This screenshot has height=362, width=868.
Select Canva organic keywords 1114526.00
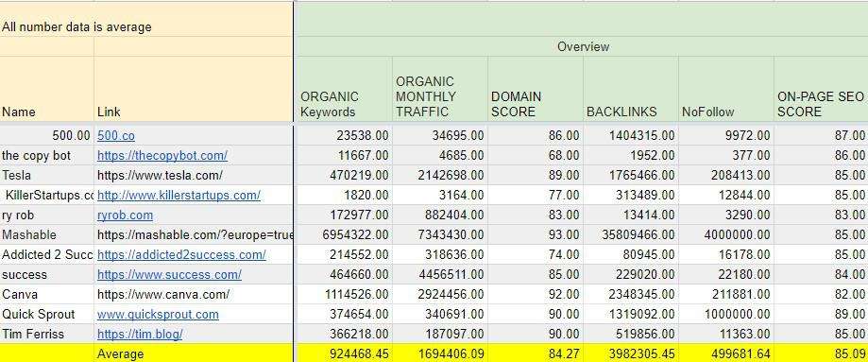coord(345,294)
